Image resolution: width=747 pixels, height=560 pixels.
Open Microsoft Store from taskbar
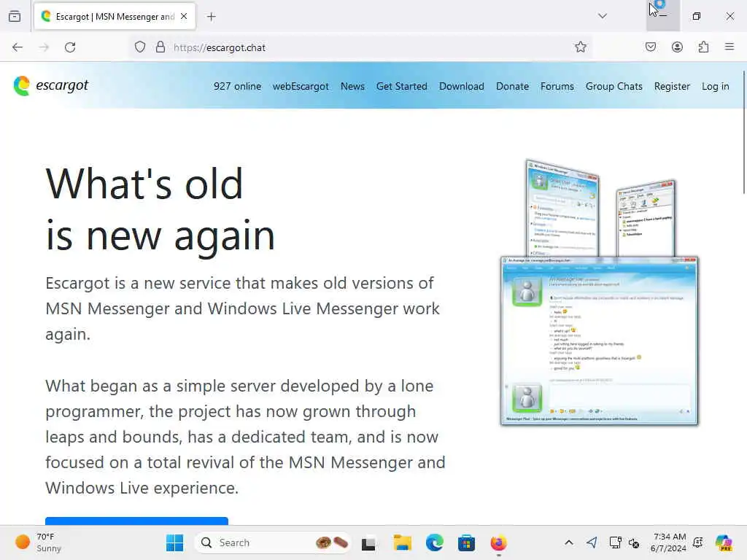tap(466, 542)
